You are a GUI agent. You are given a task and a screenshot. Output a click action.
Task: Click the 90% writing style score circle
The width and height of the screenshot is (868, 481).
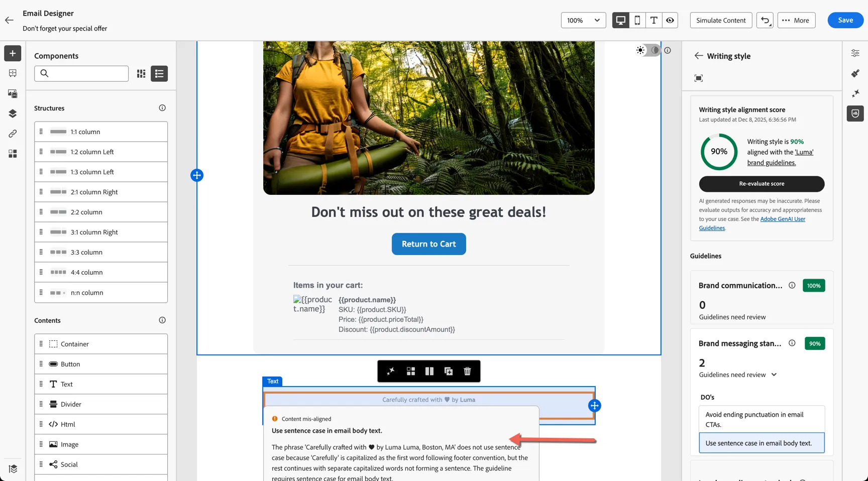[719, 152]
